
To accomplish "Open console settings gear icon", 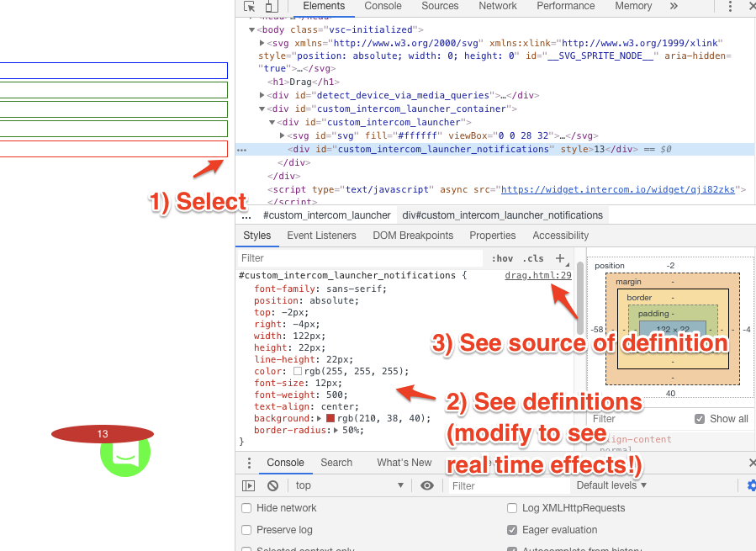I will (751, 485).
